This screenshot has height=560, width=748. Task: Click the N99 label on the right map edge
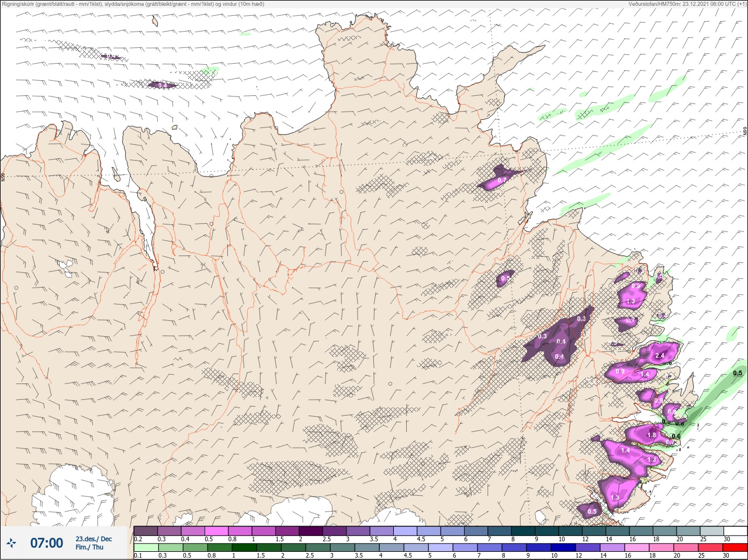[745, 132]
